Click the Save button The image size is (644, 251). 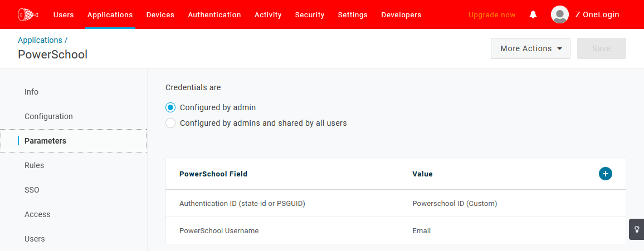click(601, 48)
